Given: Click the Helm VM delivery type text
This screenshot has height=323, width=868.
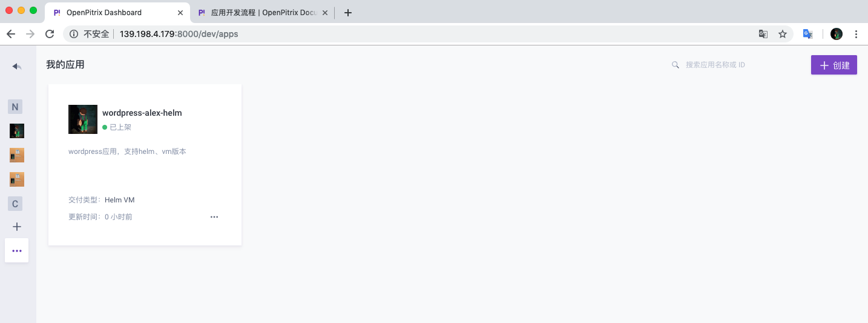Looking at the screenshot, I should pyautogui.click(x=119, y=200).
